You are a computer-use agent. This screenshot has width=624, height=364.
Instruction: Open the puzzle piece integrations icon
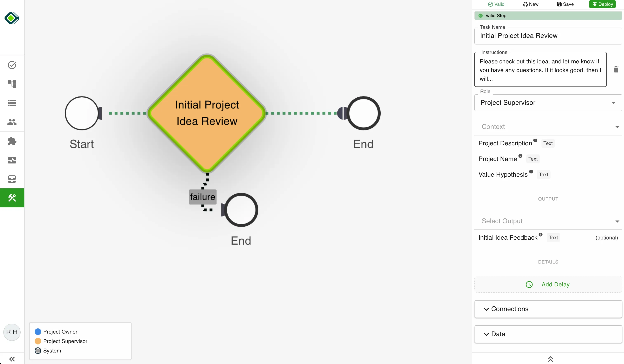point(12,141)
